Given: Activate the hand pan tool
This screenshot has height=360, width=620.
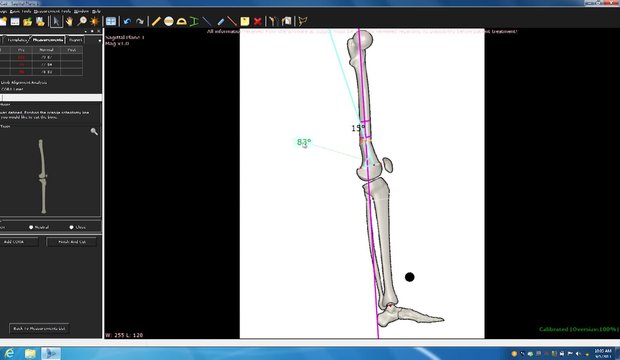Looking at the screenshot, I should click(69, 21).
